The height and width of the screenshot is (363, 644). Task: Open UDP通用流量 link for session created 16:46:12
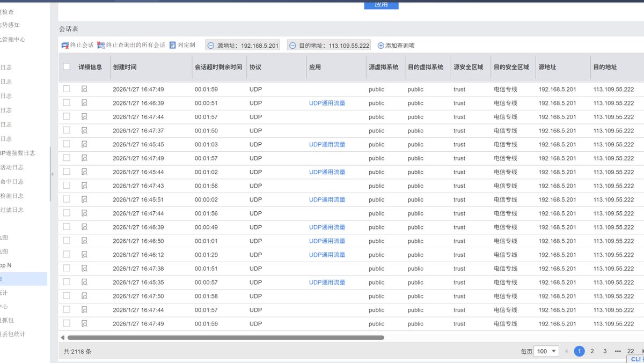327,255
